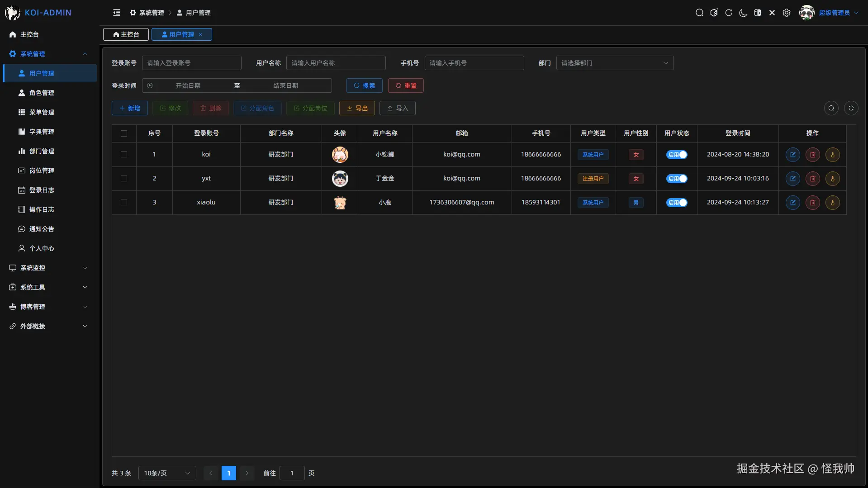The height and width of the screenshot is (488, 868).
Task: Click the search icon in the top header
Action: pyautogui.click(x=699, y=13)
